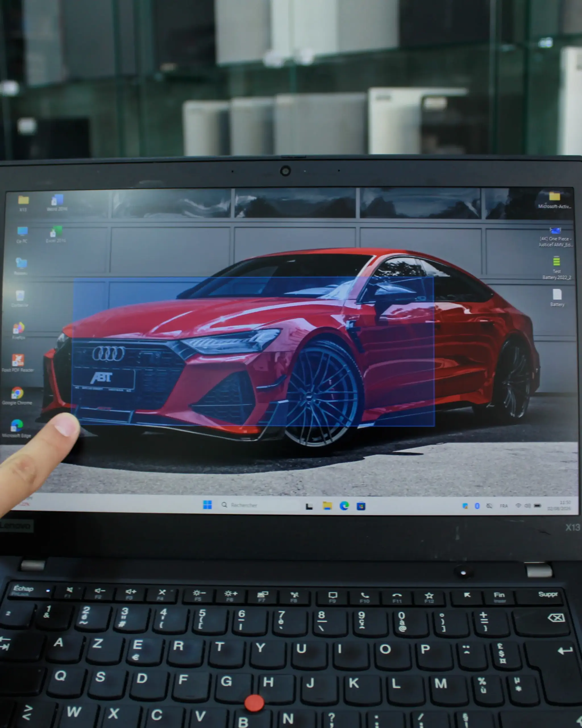Screen dimensions: 582x728
Task: Select the Microsoft-Activ folder on desktop
Action: (554, 200)
